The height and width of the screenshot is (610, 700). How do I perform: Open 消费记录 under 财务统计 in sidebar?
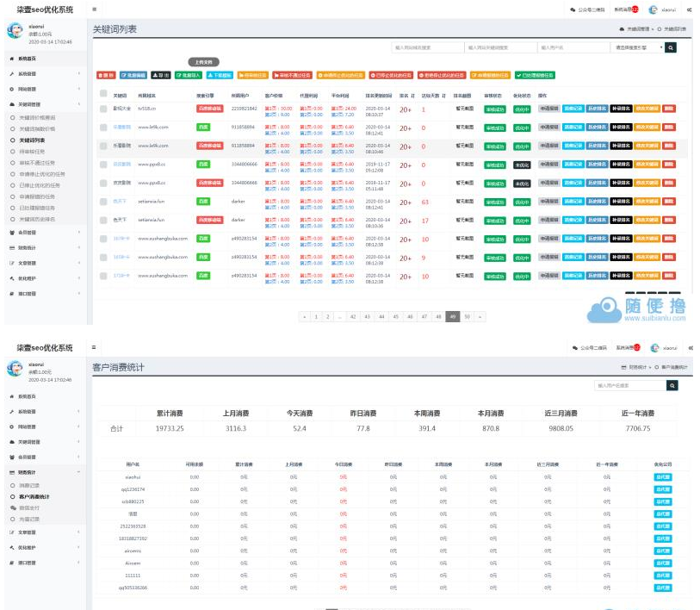pos(31,486)
